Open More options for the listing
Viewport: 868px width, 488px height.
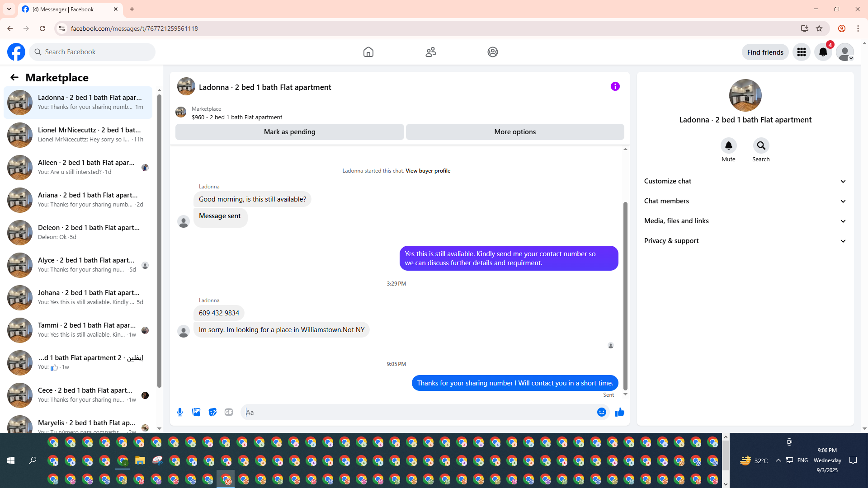click(515, 132)
